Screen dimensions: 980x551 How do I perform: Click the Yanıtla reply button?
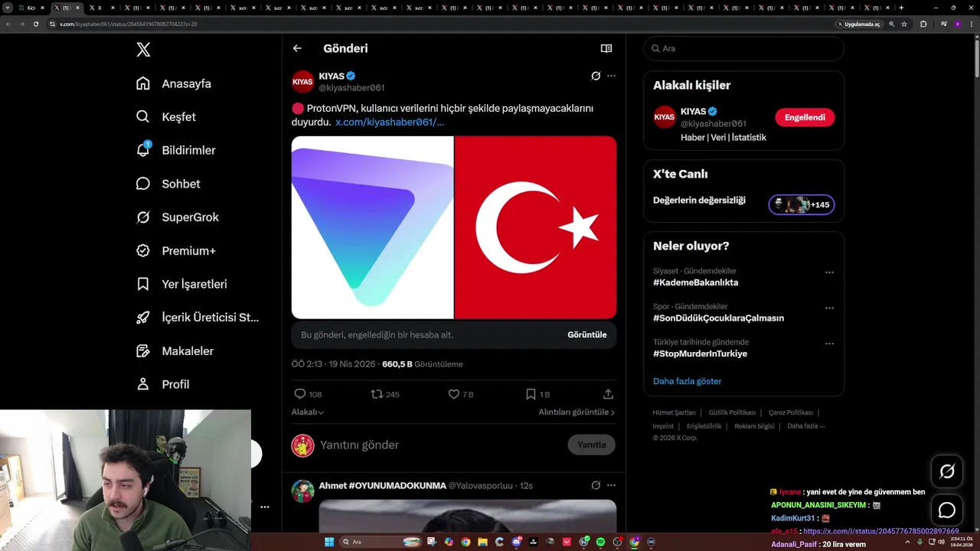point(591,445)
